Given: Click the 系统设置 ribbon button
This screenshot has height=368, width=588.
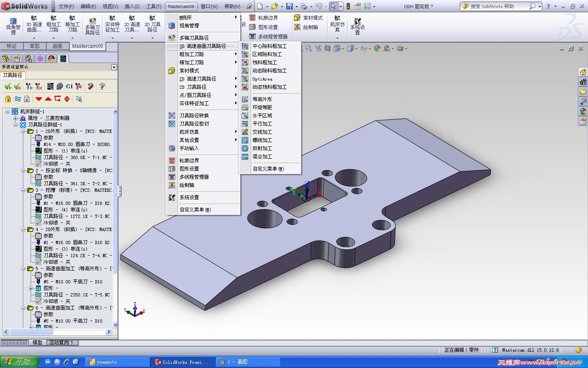Looking at the screenshot, I should pyautogui.click(x=357, y=27).
